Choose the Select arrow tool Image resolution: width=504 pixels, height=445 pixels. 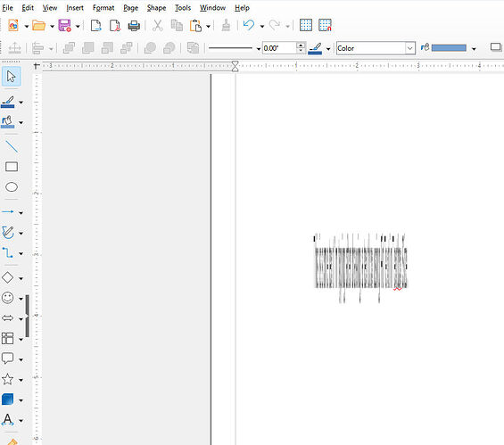12,77
